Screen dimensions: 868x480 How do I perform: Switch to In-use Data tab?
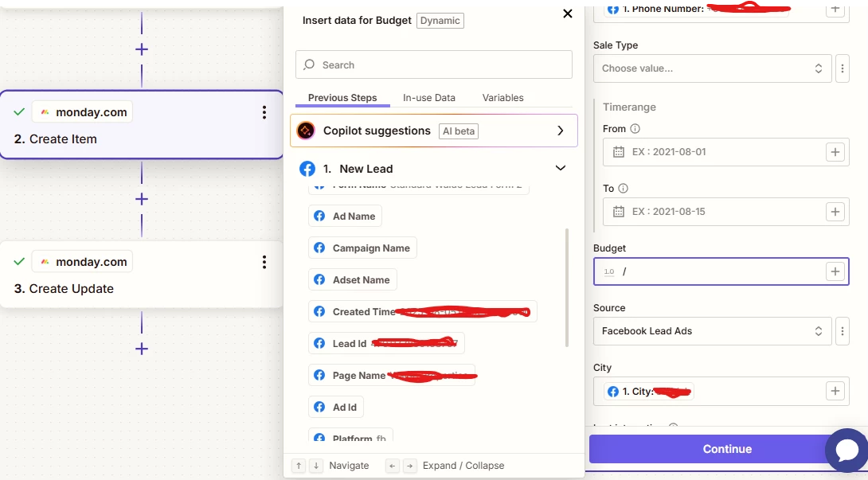coord(429,97)
